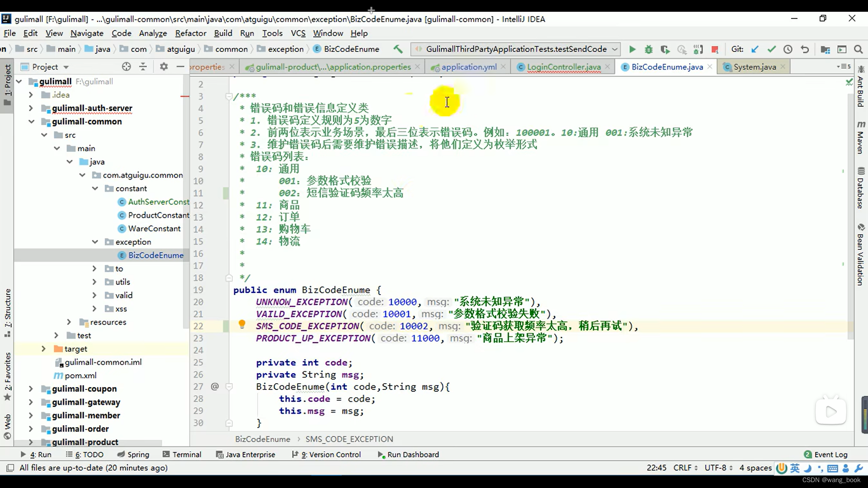Image resolution: width=868 pixels, height=488 pixels.
Task: Expand the gulimall-coupon module
Action: 30,389
